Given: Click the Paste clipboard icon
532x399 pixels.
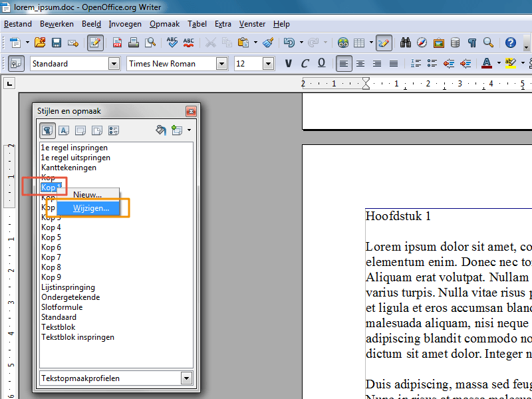Looking at the screenshot, I should pos(243,43).
